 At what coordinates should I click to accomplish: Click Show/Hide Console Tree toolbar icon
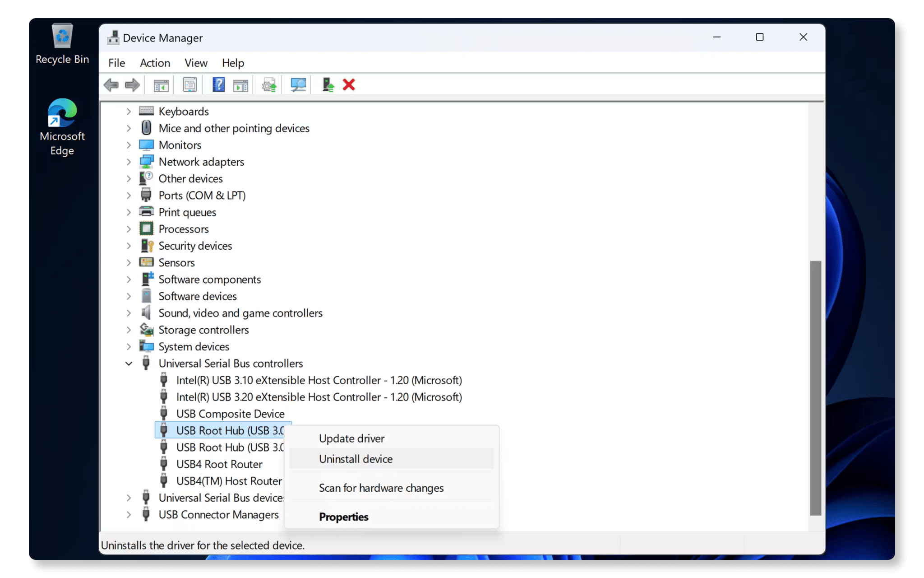point(161,85)
